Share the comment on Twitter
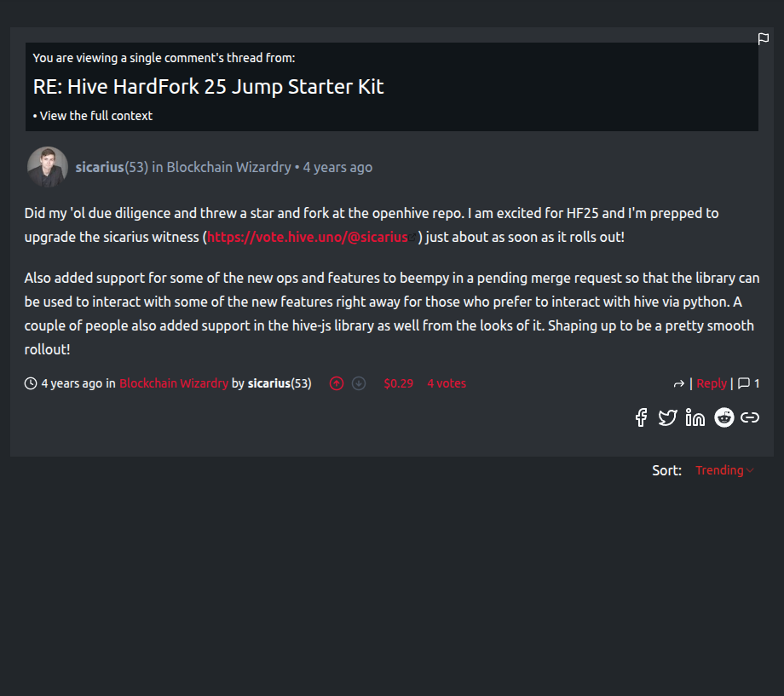Viewport: 784px width, 696px height. (667, 417)
